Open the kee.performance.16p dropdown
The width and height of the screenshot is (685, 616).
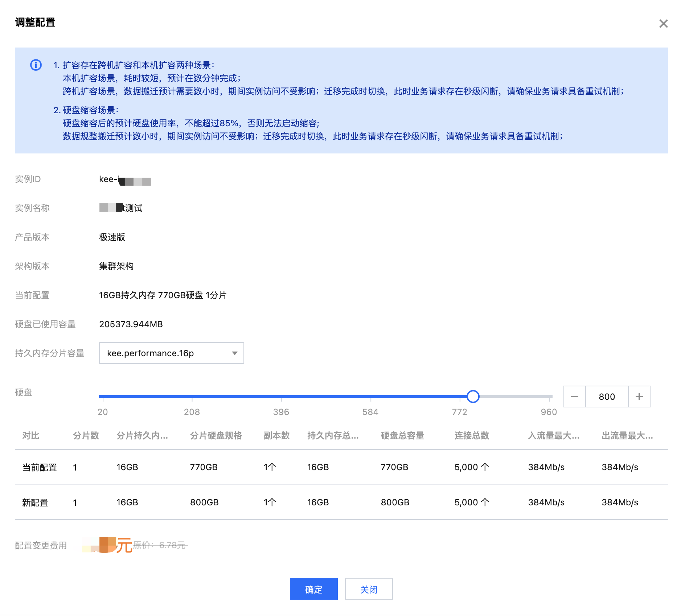tap(171, 353)
